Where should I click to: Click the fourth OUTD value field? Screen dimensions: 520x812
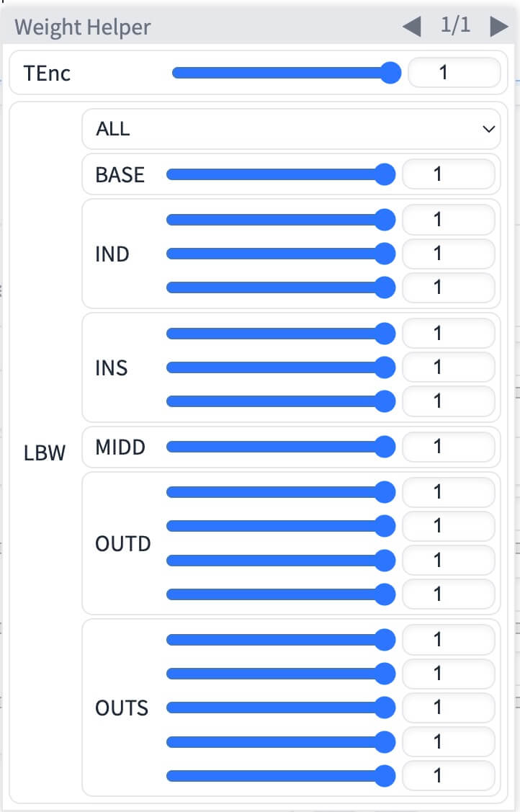[448, 594]
